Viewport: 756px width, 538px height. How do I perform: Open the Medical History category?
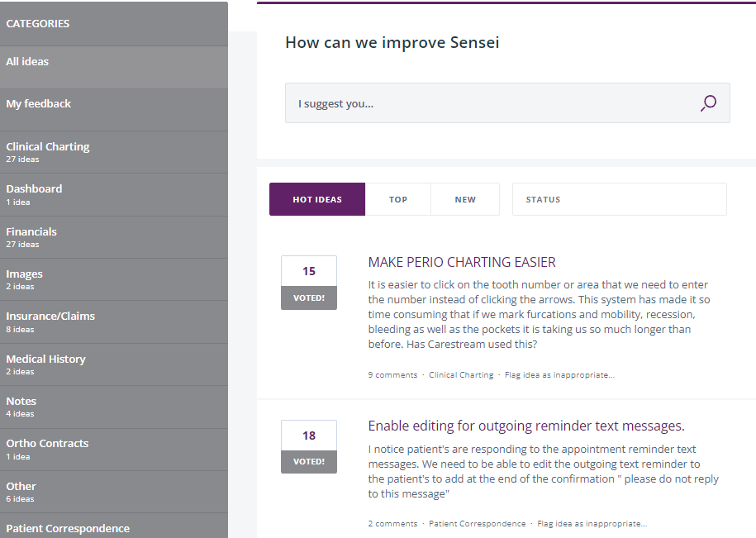[x=114, y=364]
